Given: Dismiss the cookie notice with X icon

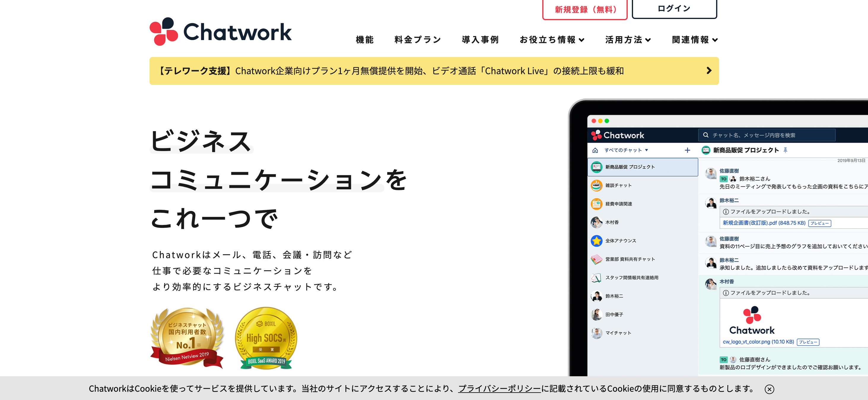Looking at the screenshot, I should (769, 389).
